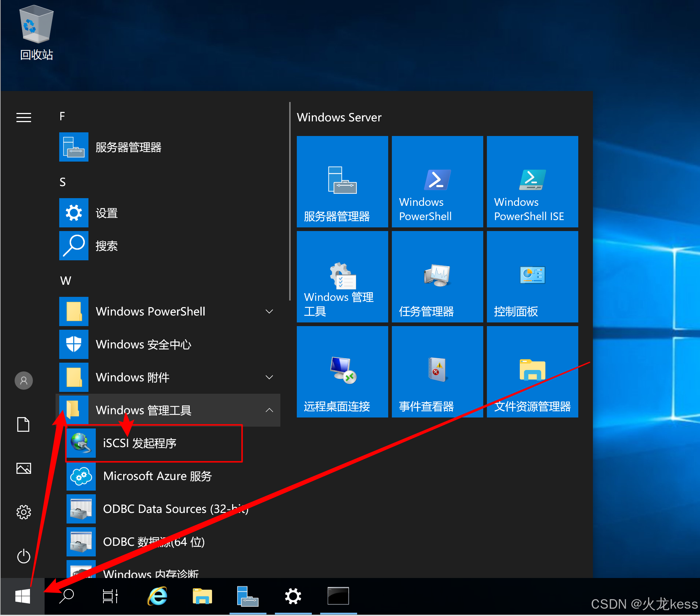The image size is (700, 616).
Task: Click the app list scrollbar
Action: click(x=290, y=201)
